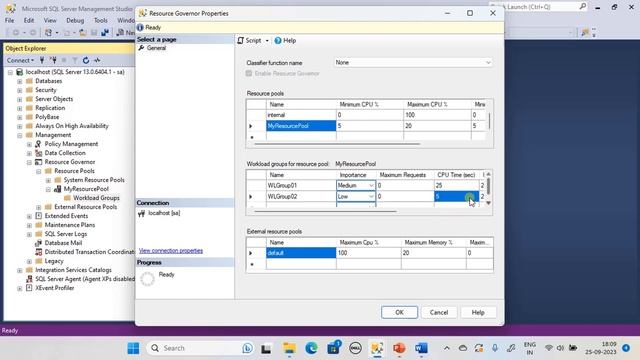640x360 pixels.
Task: Click the Help button beside Cancel
Action: 478,312
